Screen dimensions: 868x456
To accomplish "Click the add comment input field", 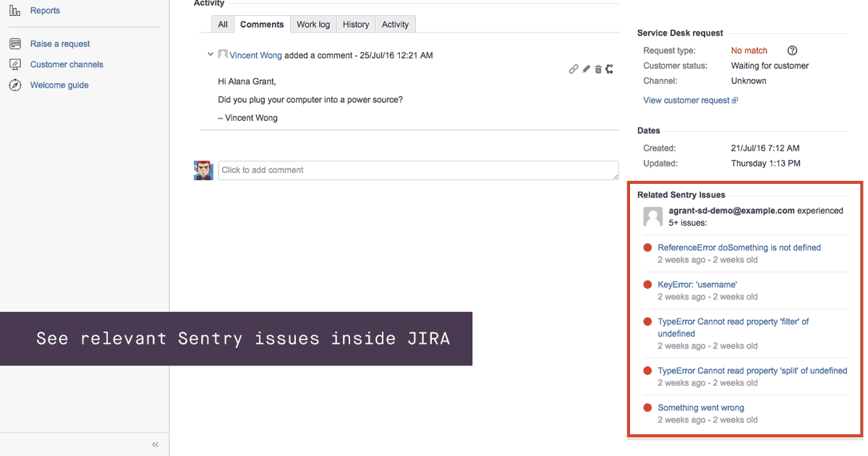I will click(418, 170).
